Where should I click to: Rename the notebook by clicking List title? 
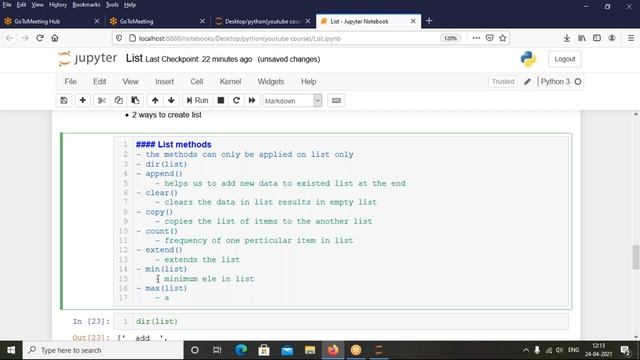pyautogui.click(x=134, y=58)
